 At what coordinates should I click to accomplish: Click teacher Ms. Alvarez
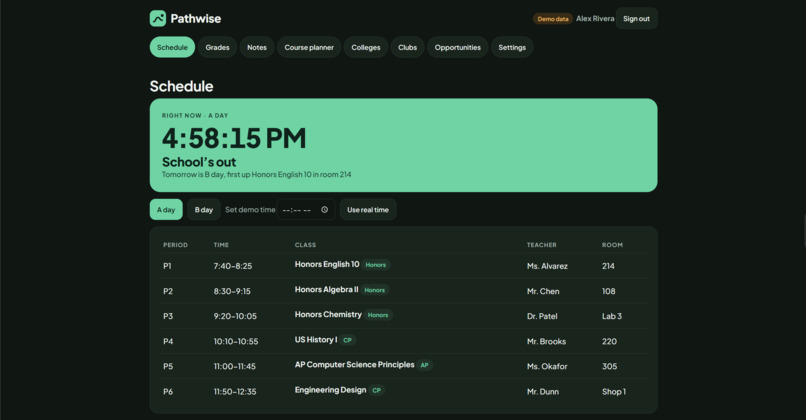click(547, 266)
